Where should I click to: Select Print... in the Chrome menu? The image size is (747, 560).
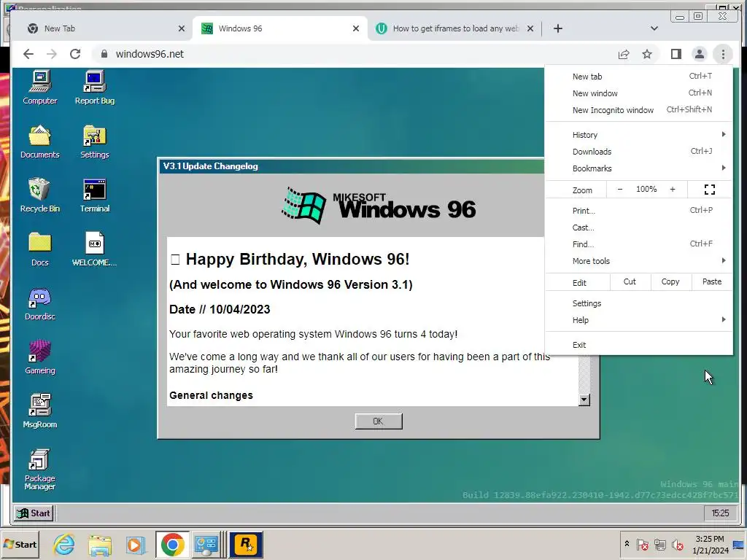click(638, 211)
